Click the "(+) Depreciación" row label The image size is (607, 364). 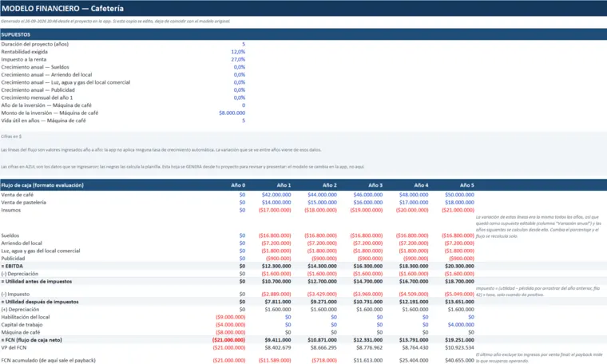[x=20, y=310]
